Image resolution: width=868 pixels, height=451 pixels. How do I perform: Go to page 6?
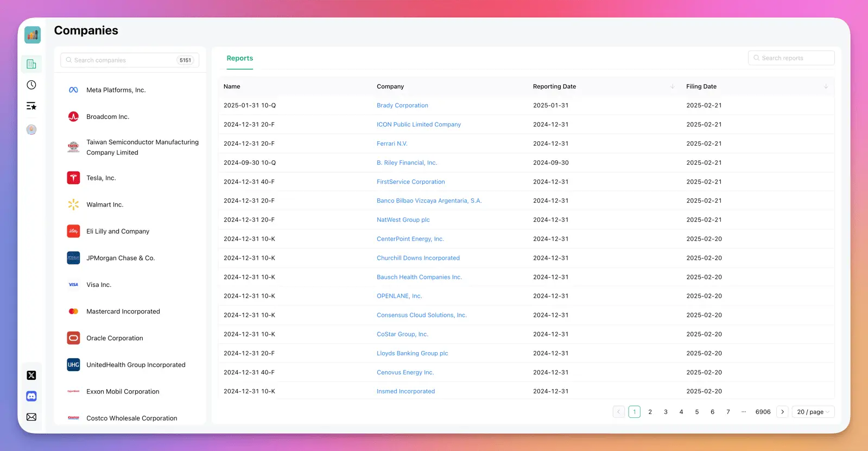click(x=712, y=412)
